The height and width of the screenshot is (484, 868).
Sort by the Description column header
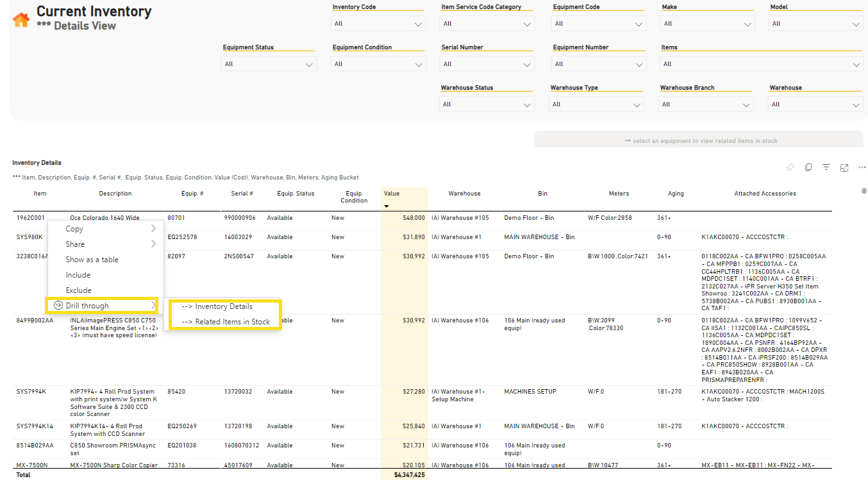[x=115, y=194]
